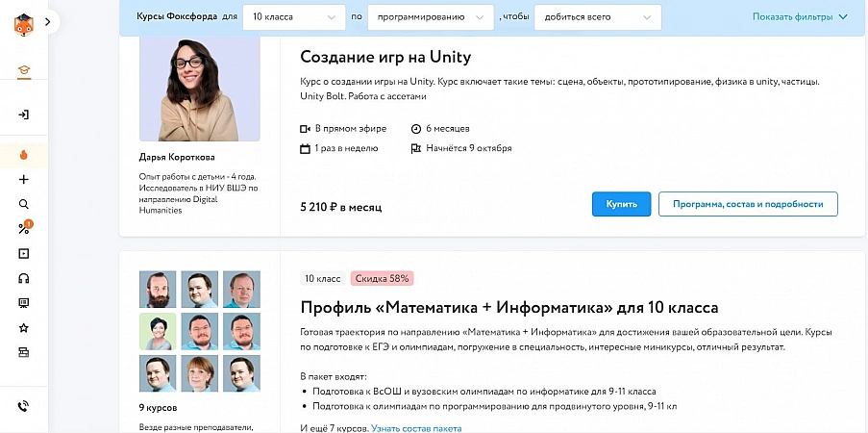Click the star favorites icon in sidebar
868x433 pixels.
click(24, 328)
